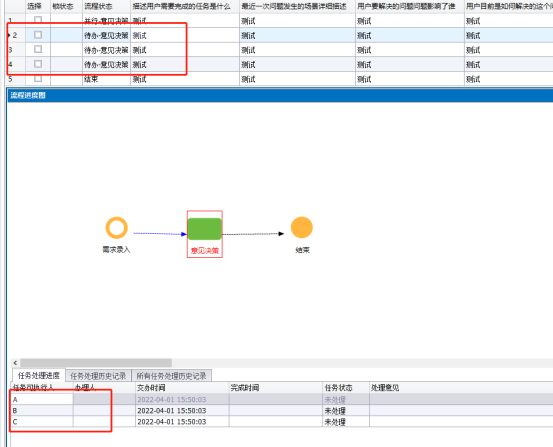553x447 pixels.
Task: Click the horizontal scrollbar thumb below the flow diagram
Action: 96,363
